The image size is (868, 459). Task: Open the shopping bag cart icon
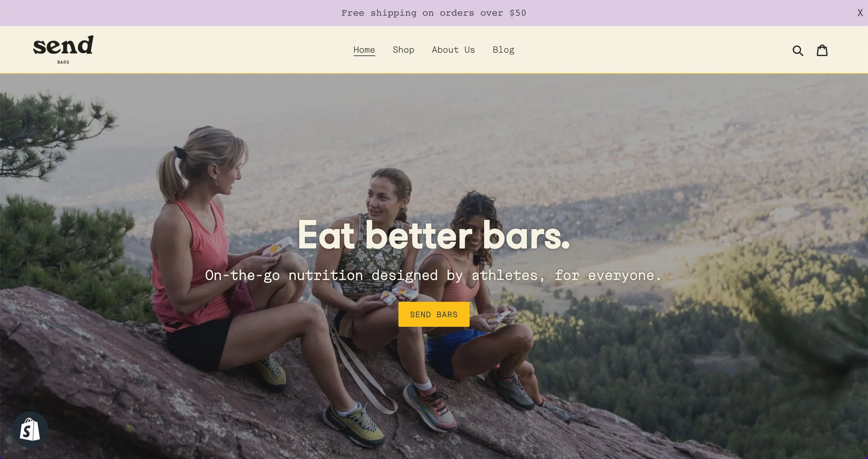click(822, 50)
